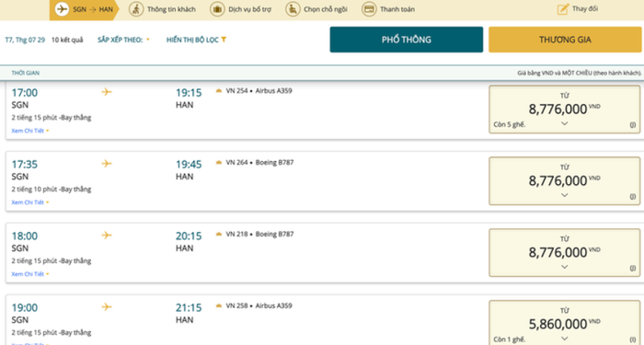Screen dimensions: 644x345
Task: Expand Xem Chi Tiết for the 18:00 flight
Action: click(30, 274)
